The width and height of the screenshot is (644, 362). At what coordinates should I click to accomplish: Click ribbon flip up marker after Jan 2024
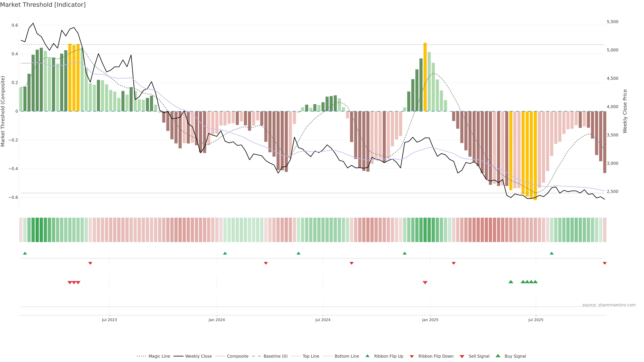[x=225, y=253]
